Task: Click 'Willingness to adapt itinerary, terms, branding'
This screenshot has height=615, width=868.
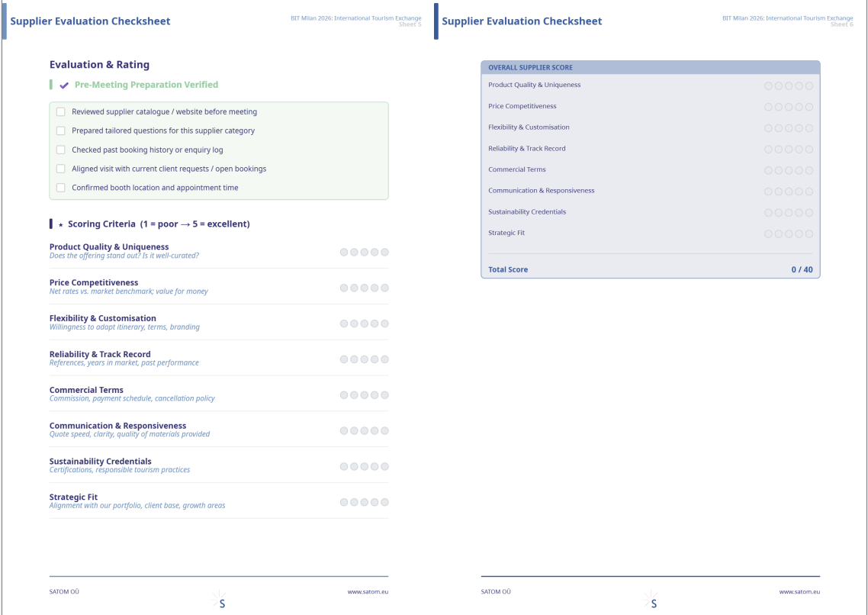Action: [x=124, y=327]
